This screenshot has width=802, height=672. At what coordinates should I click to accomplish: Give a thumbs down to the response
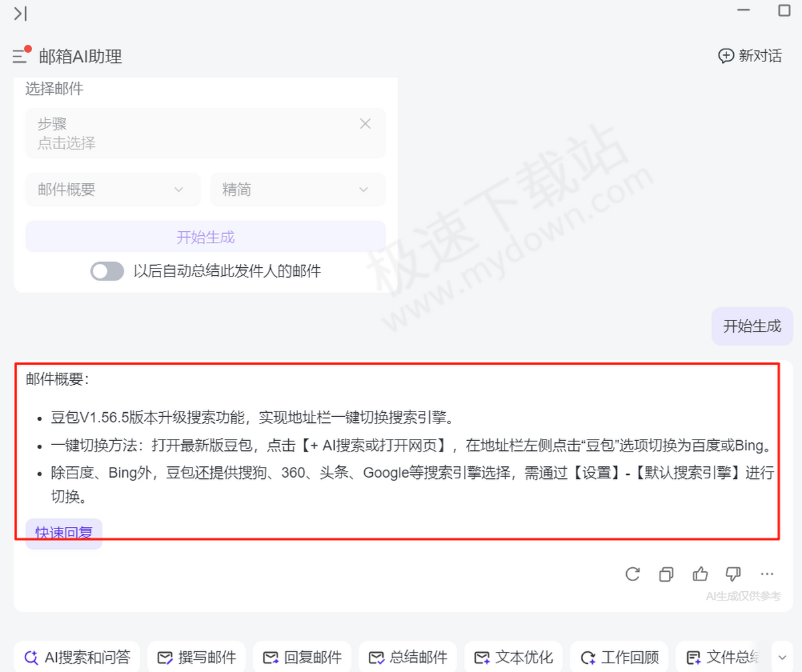click(732, 574)
